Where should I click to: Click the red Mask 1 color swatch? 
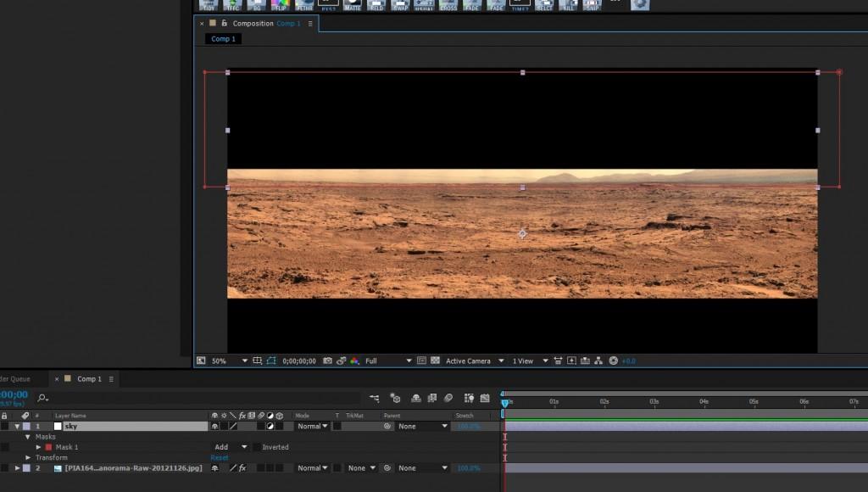point(48,447)
